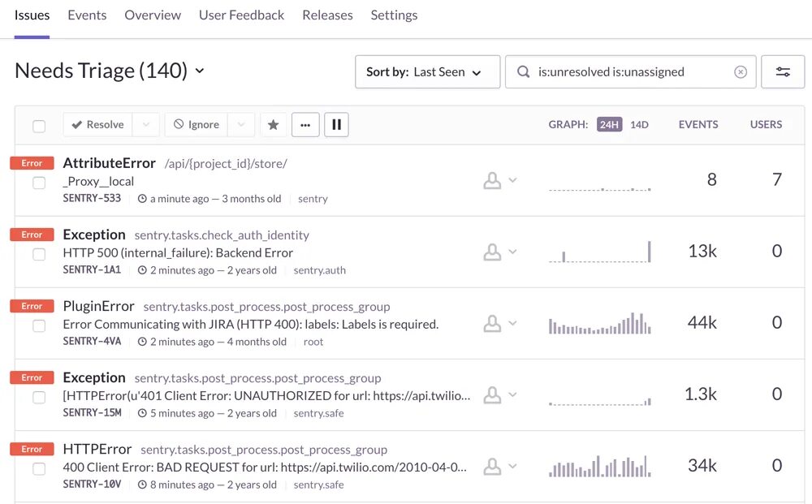Switch graph range to 14D
812x504 pixels.
click(639, 125)
